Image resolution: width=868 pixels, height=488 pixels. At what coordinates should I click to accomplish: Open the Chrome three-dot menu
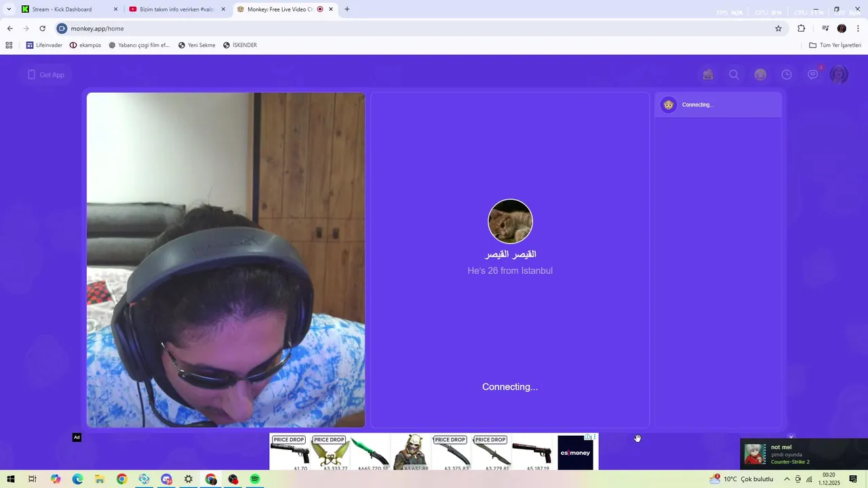tap(859, 28)
